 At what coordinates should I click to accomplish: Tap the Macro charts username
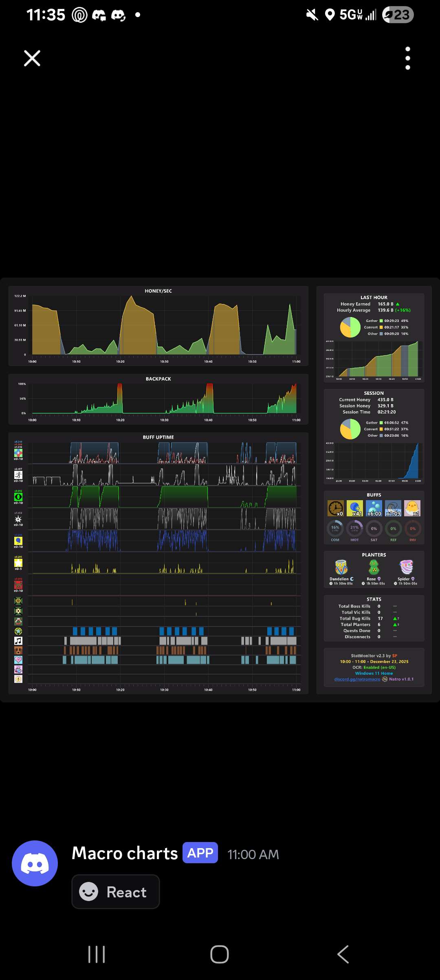click(x=125, y=853)
